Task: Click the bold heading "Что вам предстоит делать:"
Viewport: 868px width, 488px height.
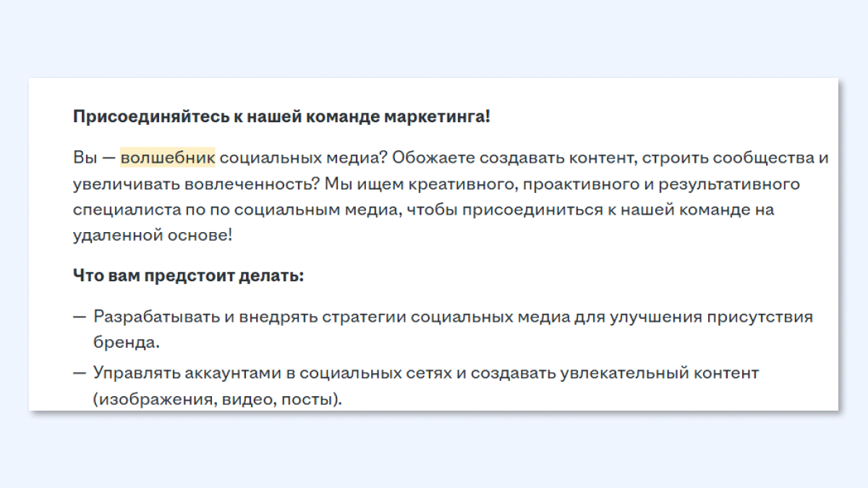Action: [188, 275]
